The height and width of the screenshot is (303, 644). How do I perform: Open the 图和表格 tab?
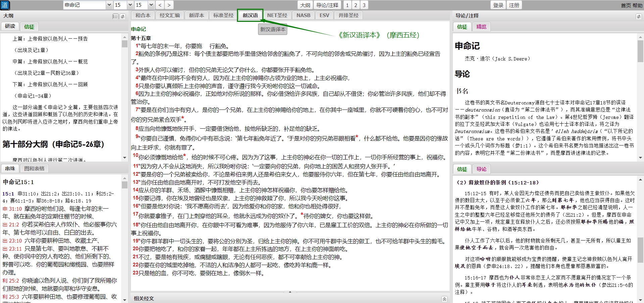(x=34, y=169)
